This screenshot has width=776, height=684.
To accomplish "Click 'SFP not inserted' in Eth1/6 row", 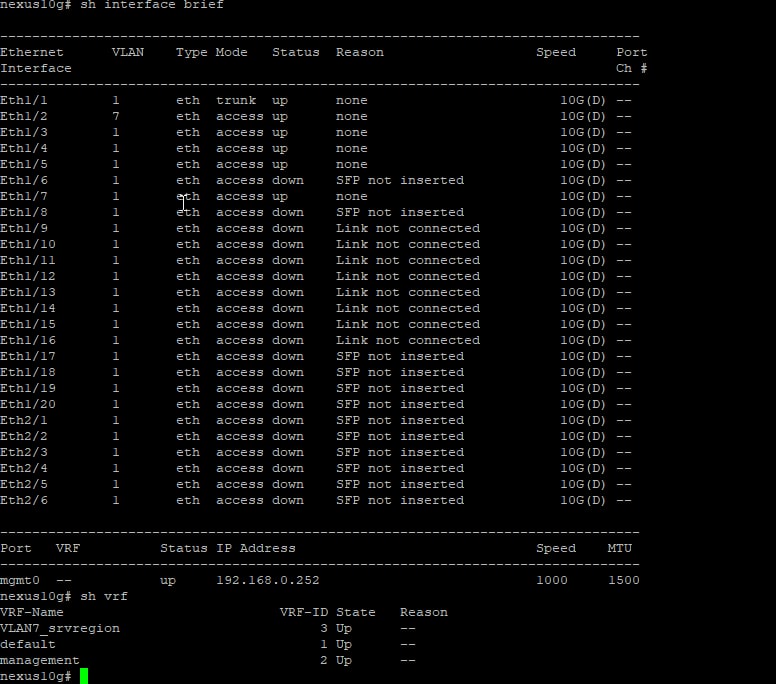I will [400, 180].
